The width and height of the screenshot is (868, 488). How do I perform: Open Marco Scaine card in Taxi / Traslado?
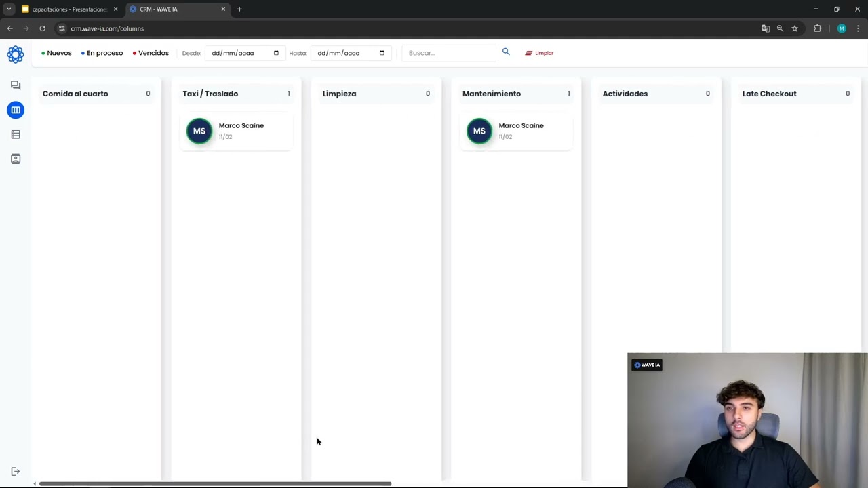click(x=237, y=131)
